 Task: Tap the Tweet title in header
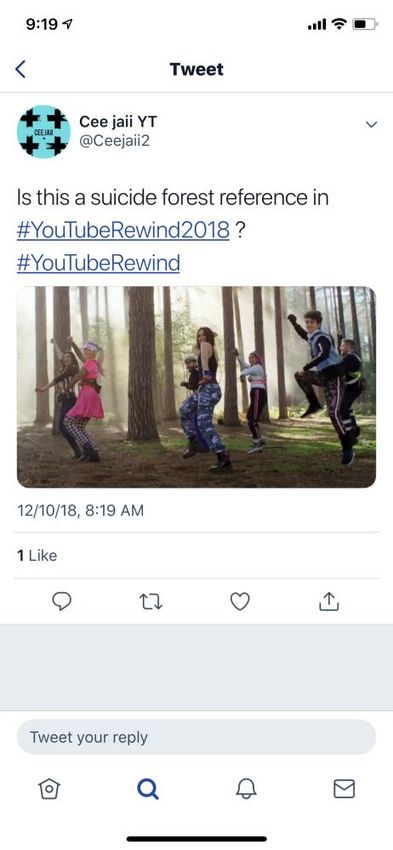pos(196,69)
